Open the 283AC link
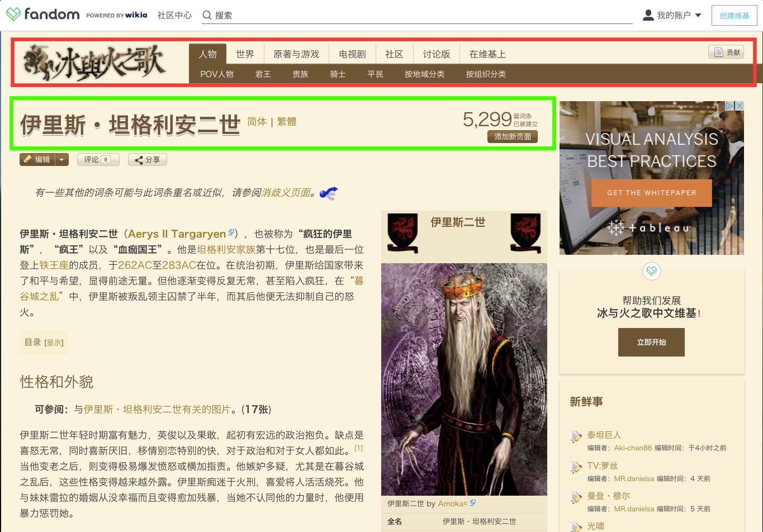Screen dimensions: 763x532 [x=179, y=265]
